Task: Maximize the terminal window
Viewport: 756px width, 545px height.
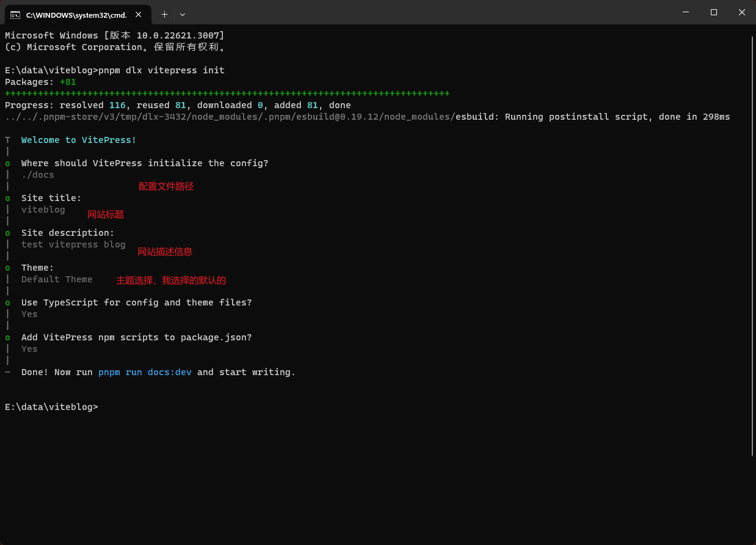Action: 713,13
